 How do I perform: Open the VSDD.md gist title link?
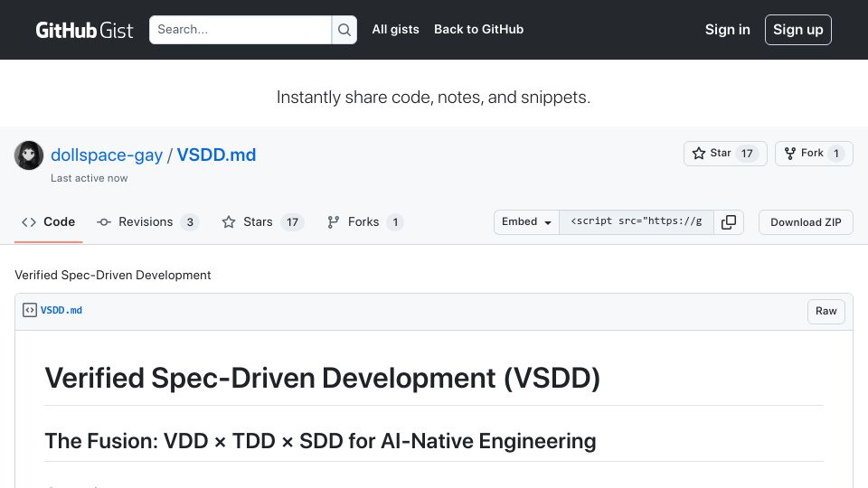pyautogui.click(x=216, y=155)
